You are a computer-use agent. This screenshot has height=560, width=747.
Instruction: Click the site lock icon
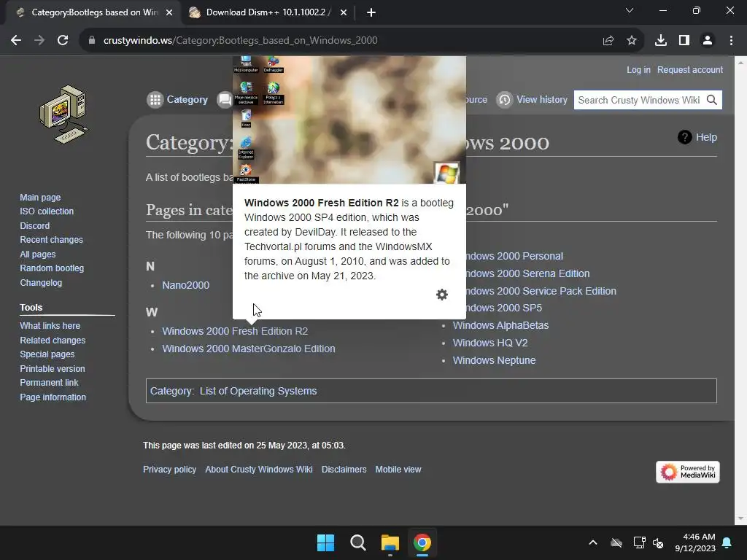pos(92,41)
